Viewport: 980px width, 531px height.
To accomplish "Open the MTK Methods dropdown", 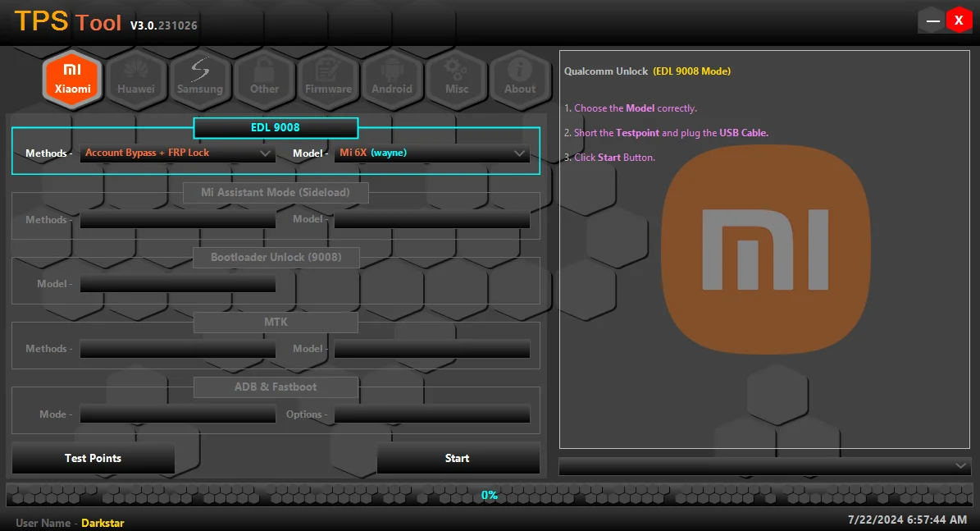I will [x=177, y=349].
